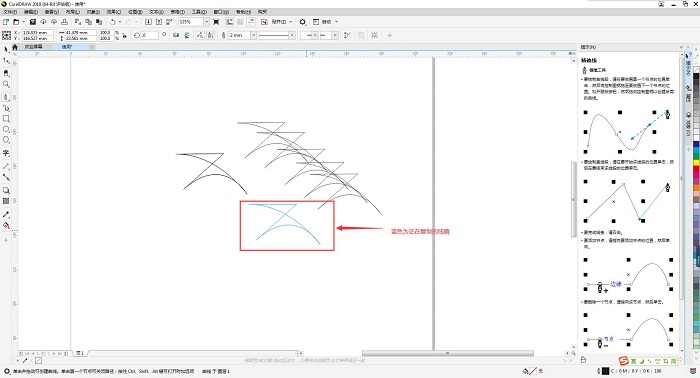Click the Save disk icon
Viewport: 700px width, 378px height.
(x=33, y=22)
